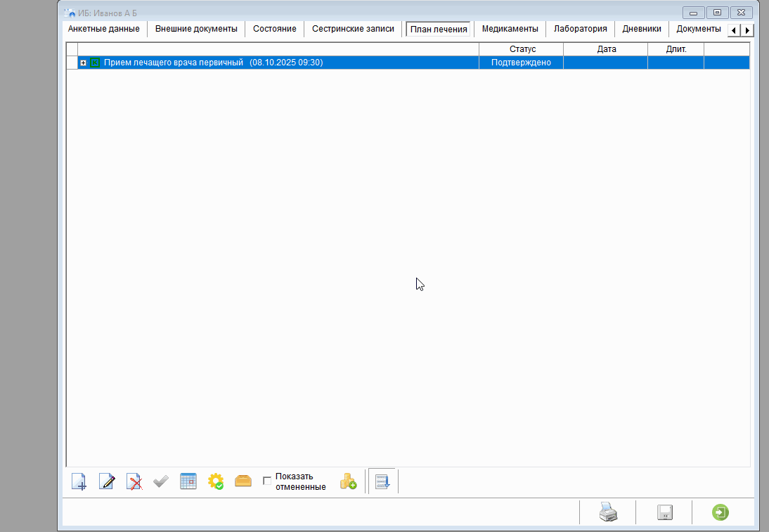Click the green exit icon
This screenshot has height=532, width=769.
click(x=720, y=512)
